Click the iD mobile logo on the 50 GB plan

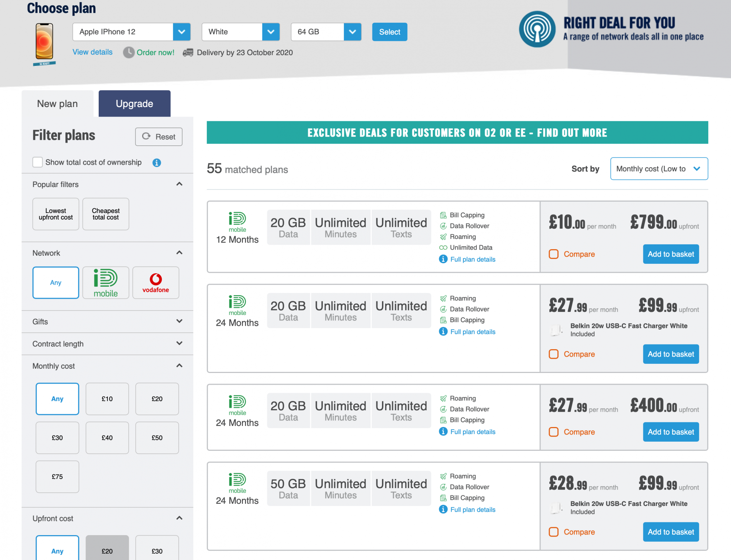tap(237, 483)
